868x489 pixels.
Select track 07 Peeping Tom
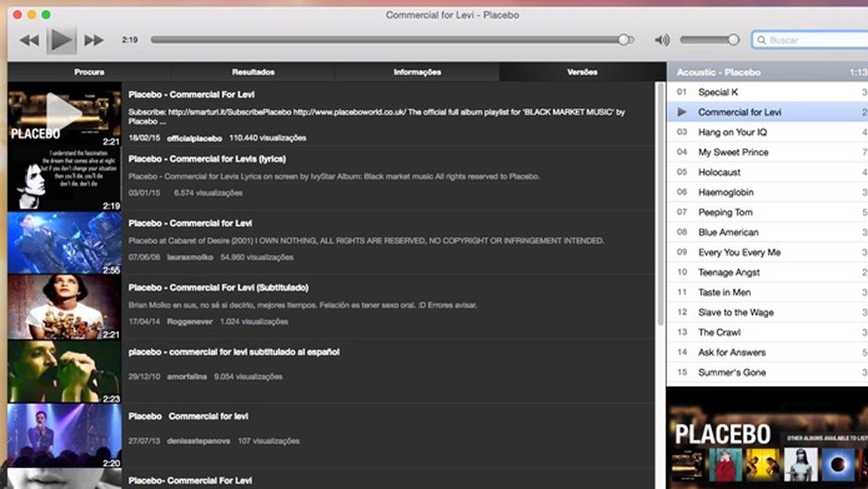coord(767,212)
